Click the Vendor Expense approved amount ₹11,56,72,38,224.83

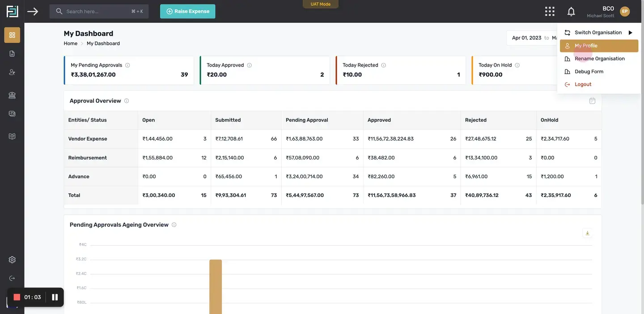(x=391, y=139)
